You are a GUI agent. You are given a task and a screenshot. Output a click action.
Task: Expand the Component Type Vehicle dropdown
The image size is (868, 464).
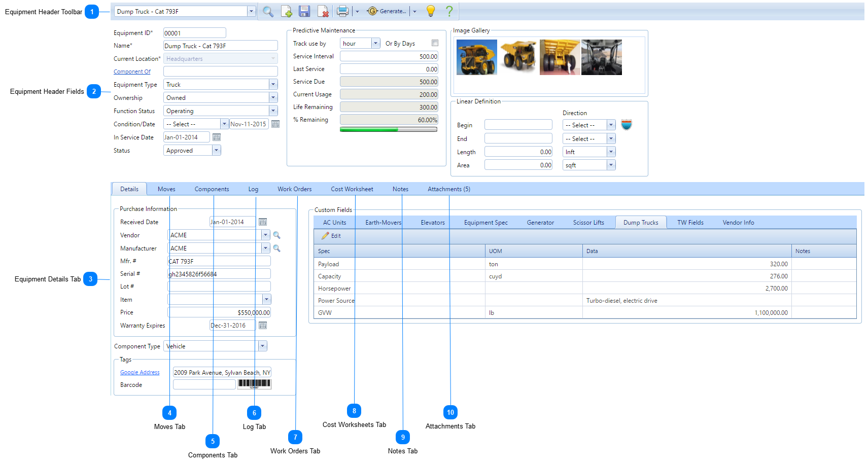[263, 346]
